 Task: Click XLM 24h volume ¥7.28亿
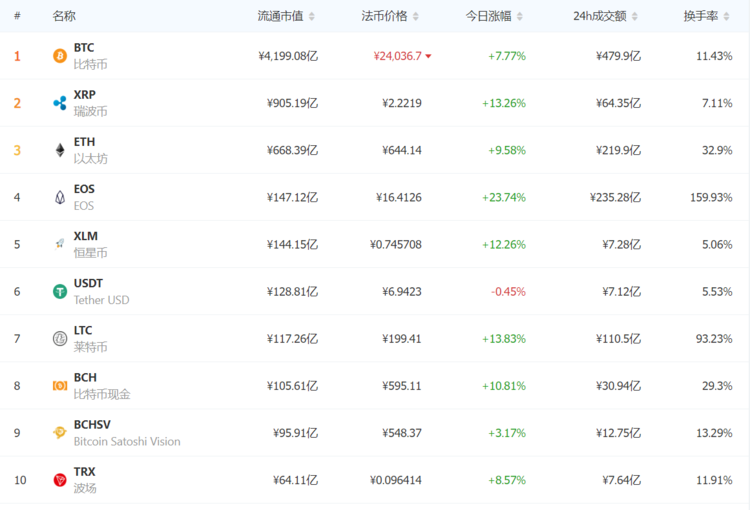(621, 244)
